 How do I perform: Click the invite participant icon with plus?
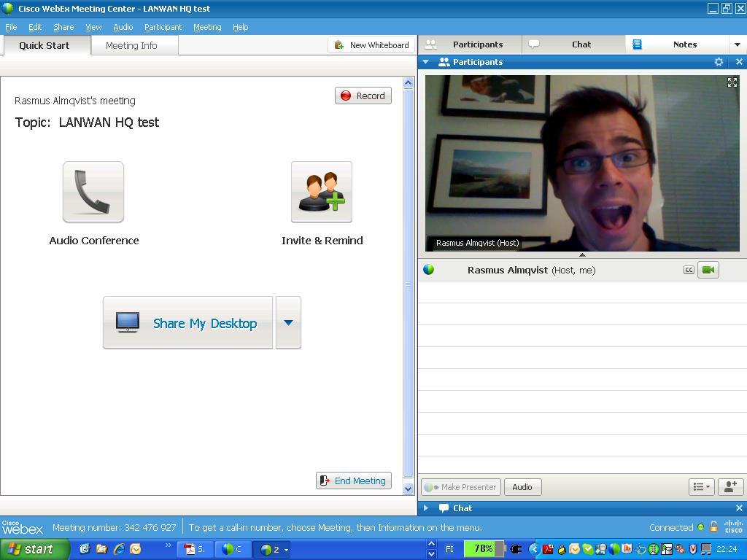pos(730,486)
